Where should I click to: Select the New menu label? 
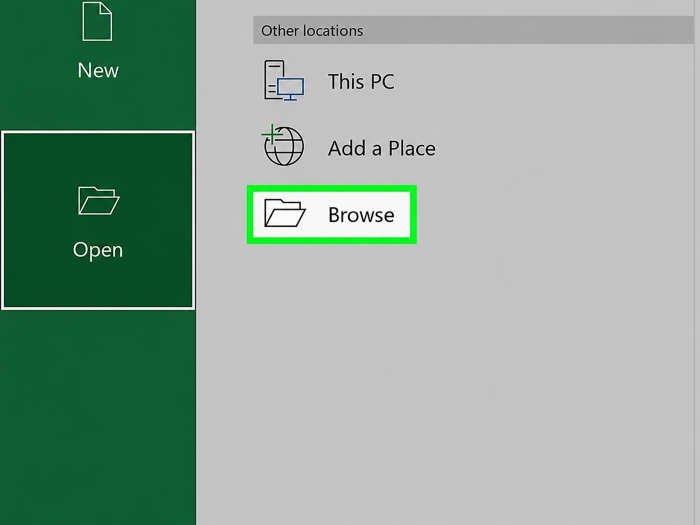(x=98, y=71)
